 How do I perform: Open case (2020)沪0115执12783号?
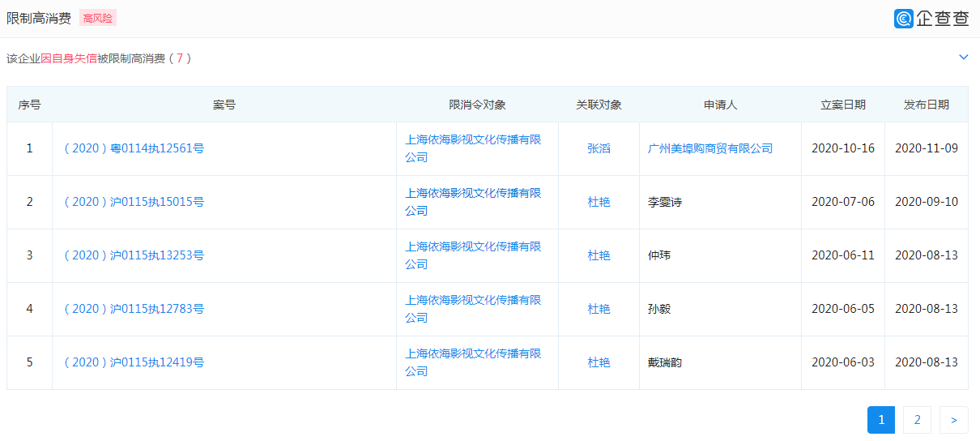point(134,309)
